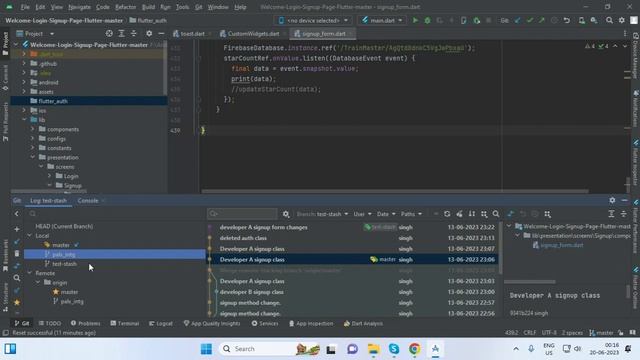Open Chrome from the Windows taskbar
The height and width of the screenshot is (360, 640).
click(x=414, y=349)
